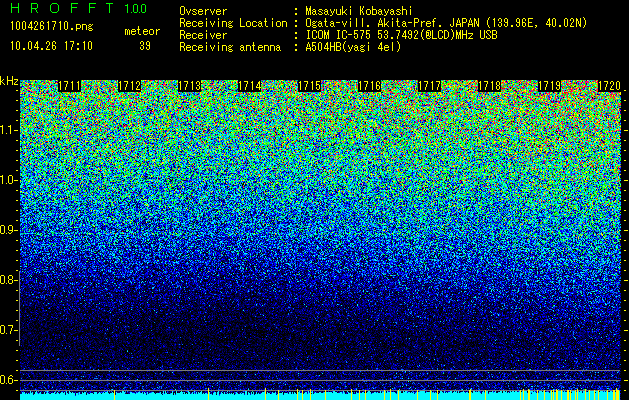
Task: Click the 0.9 frequency axis label
Action: pos(8,230)
